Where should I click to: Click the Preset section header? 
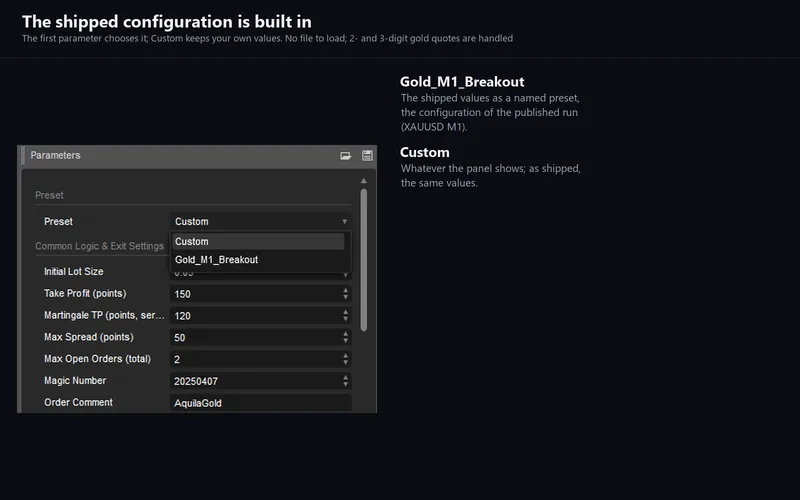point(49,195)
